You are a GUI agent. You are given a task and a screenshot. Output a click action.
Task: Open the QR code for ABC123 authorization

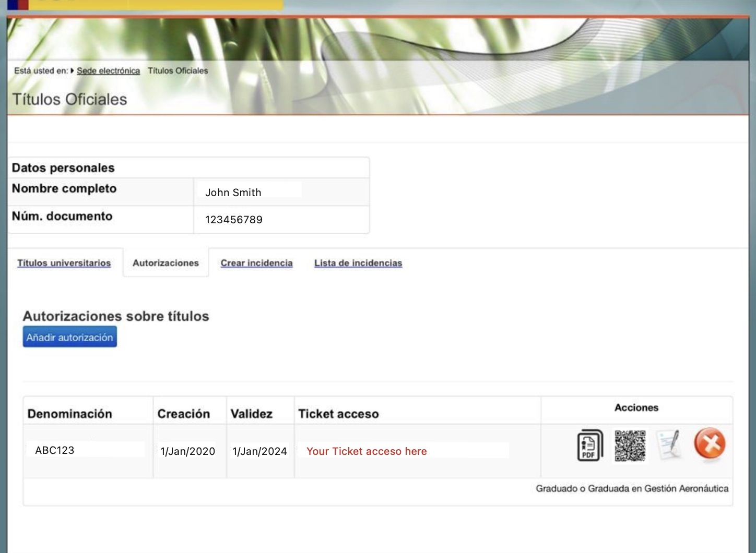click(630, 446)
